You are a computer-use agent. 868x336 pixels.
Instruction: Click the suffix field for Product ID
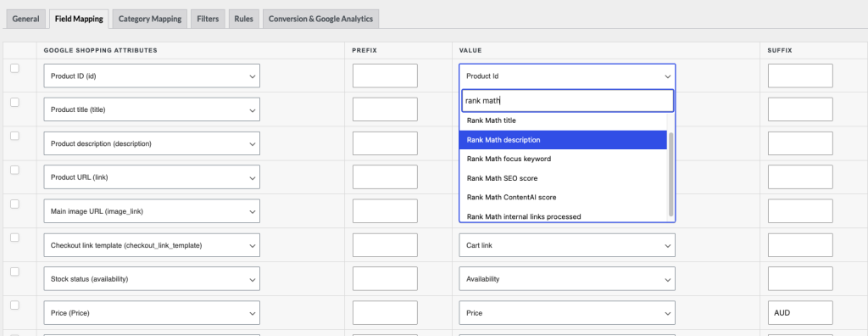(x=800, y=76)
